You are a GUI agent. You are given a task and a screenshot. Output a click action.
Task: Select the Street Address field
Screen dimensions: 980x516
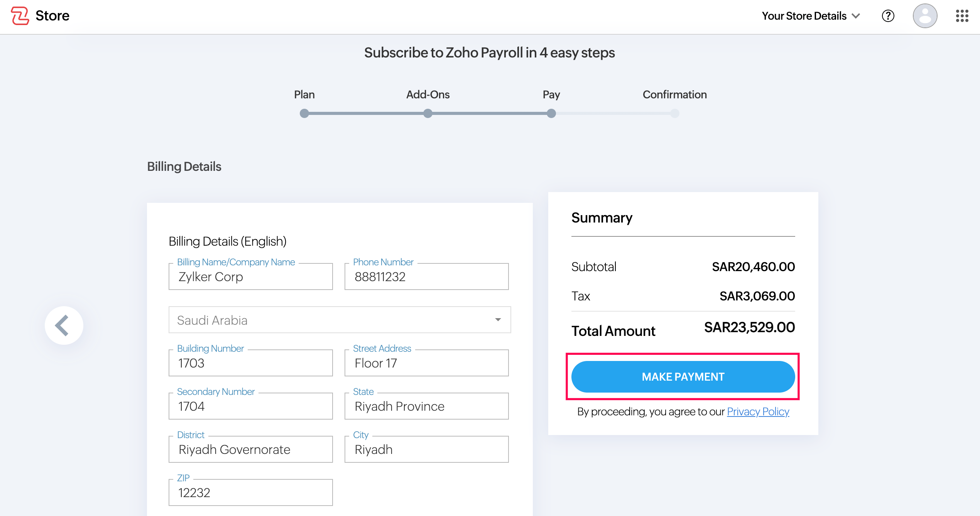426,363
